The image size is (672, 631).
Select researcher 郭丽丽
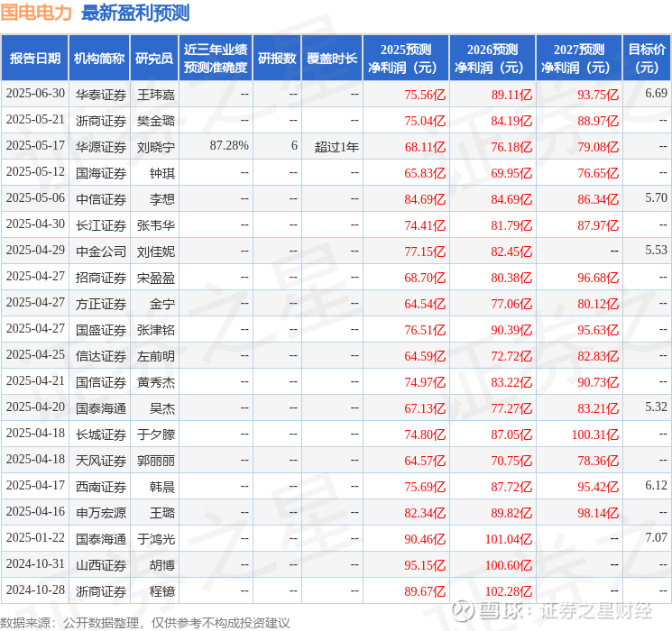pyautogui.click(x=156, y=461)
